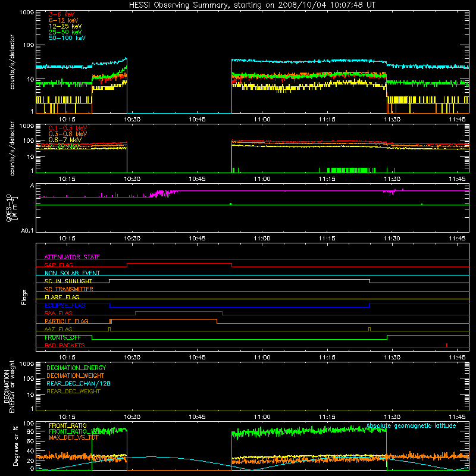Click the yellow 0.8-7 MeV legend label
The height and width of the screenshot is (476, 476).
coord(65,140)
